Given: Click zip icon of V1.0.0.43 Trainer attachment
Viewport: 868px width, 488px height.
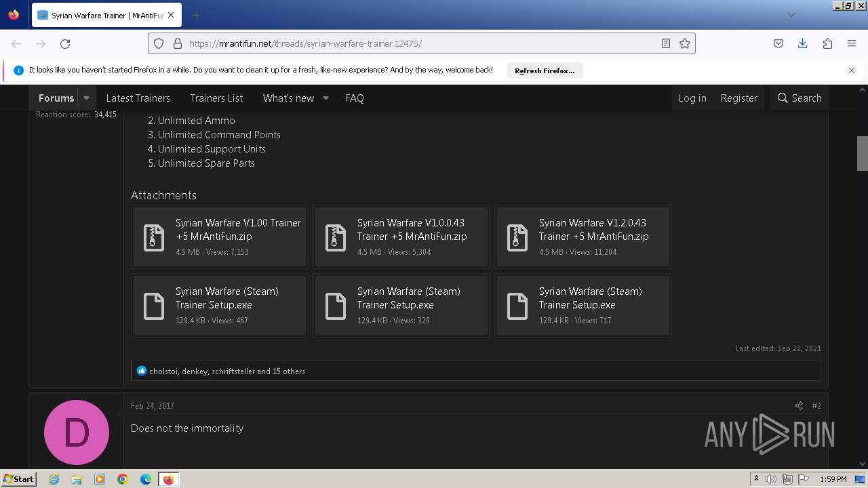Looking at the screenshot, I should [336, 237].
